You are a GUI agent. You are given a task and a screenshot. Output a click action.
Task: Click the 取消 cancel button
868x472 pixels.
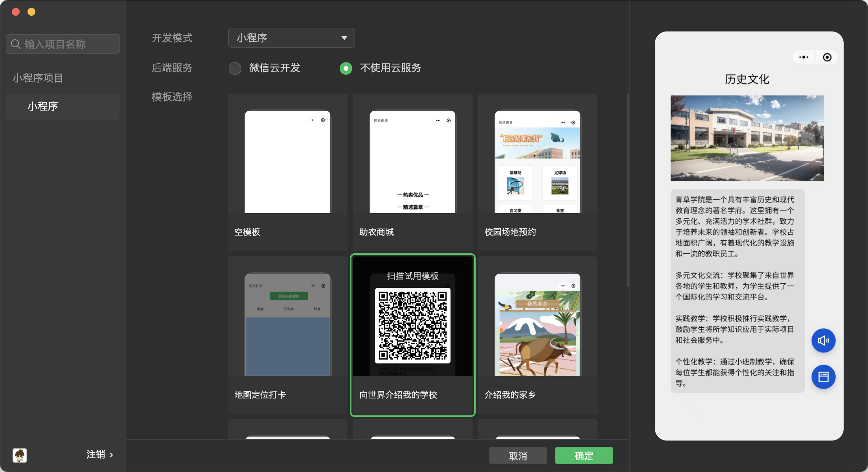tap(518, 456)
